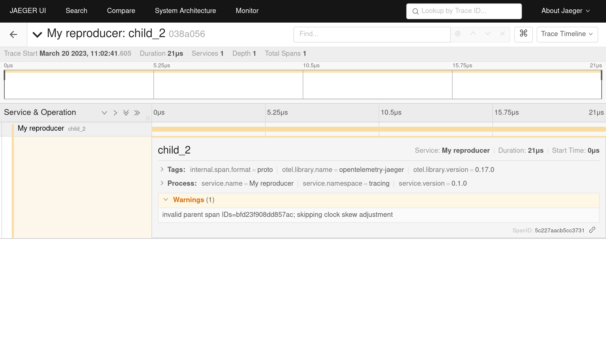Click JAEGER UI to go home

click(x=28, y=11)
